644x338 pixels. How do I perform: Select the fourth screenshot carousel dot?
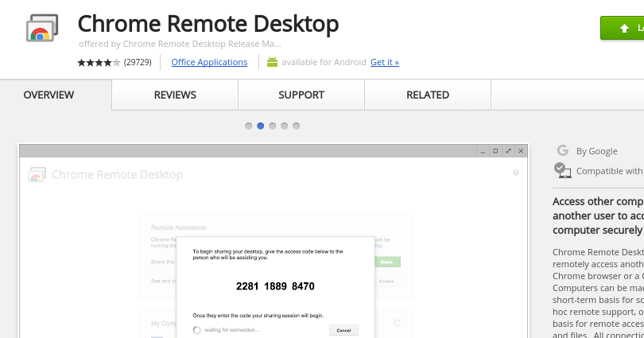coord(284,126)
